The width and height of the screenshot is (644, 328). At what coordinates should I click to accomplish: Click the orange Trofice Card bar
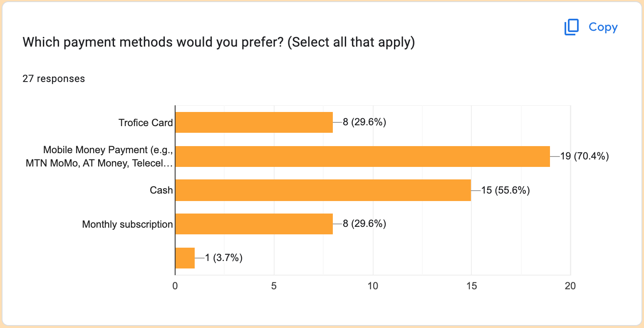click(x=254, y=122)
